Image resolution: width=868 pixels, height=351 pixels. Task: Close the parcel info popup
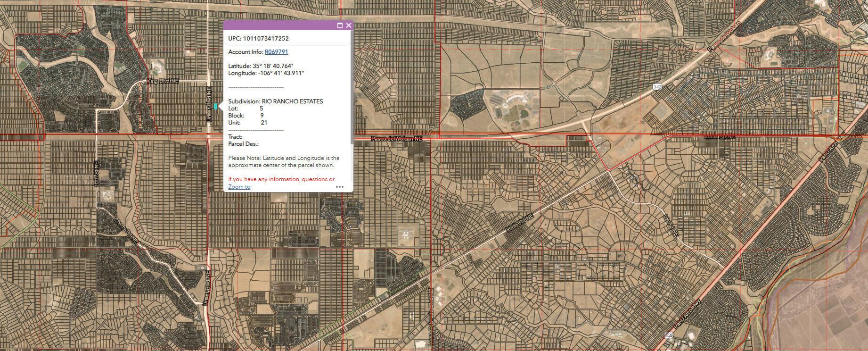pos(349,25)
